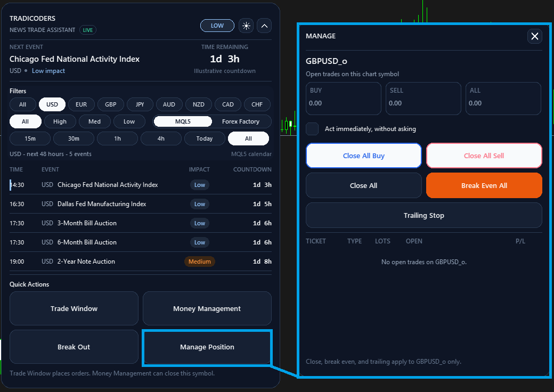This screenshot has width=554, height=392.
Task: Select the USD currency filter
Action: pyautogui.click(x=52, y=104)
